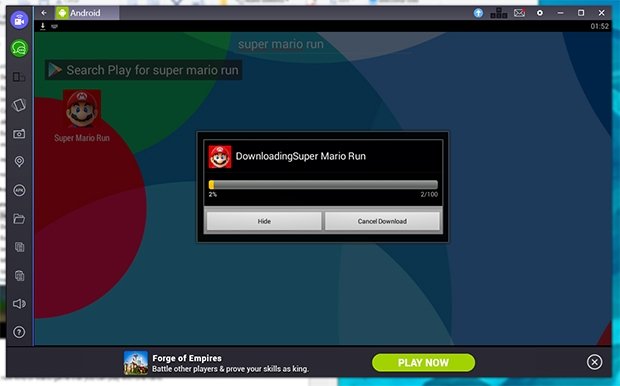Toggle the volume speaker icon in sidebar

point(19,303)
